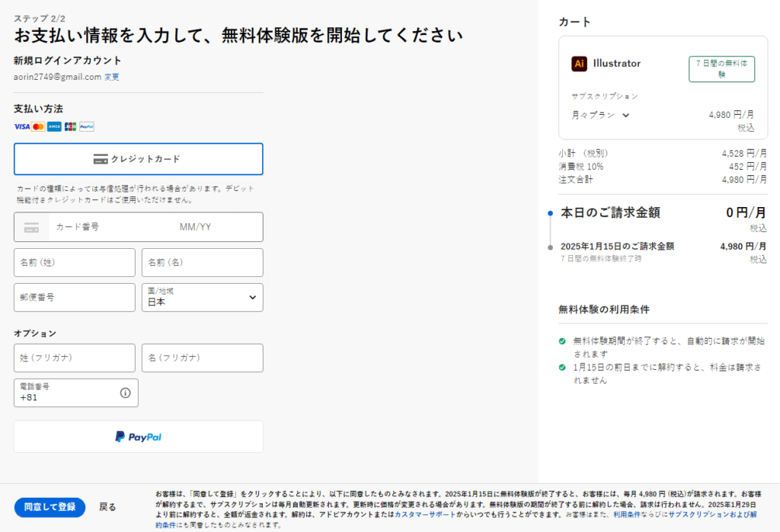Focus the カード番号 input field
The image size is (780, 532).
[107, 227]
